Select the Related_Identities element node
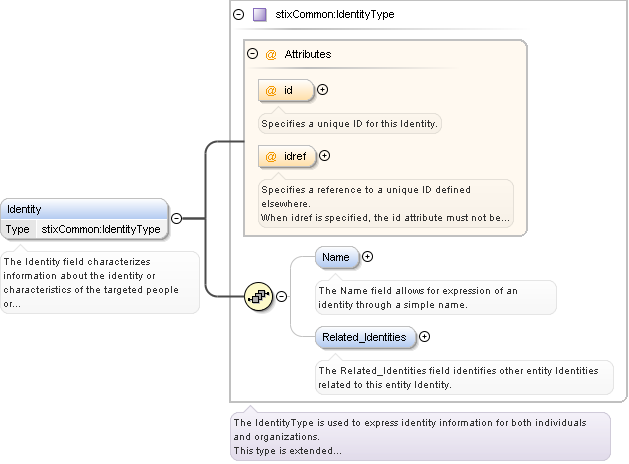This screenshot has width=629, height=464. click(364, 338)
